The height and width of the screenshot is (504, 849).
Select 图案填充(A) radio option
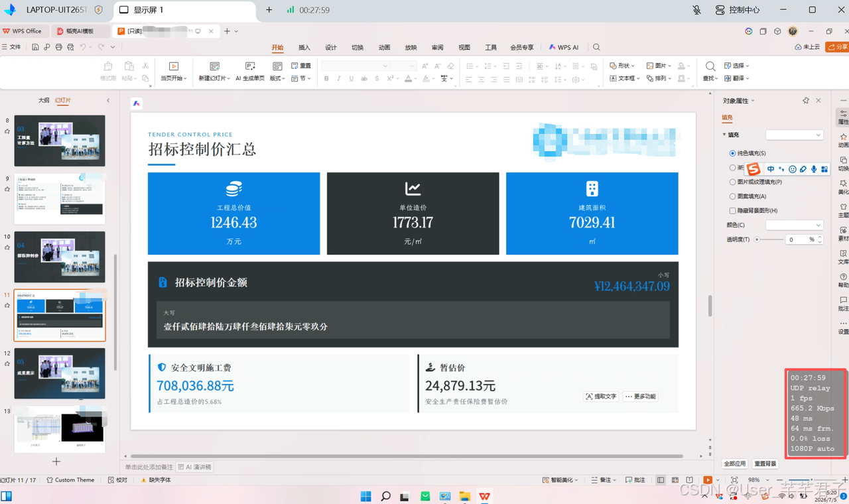(733, 196)
